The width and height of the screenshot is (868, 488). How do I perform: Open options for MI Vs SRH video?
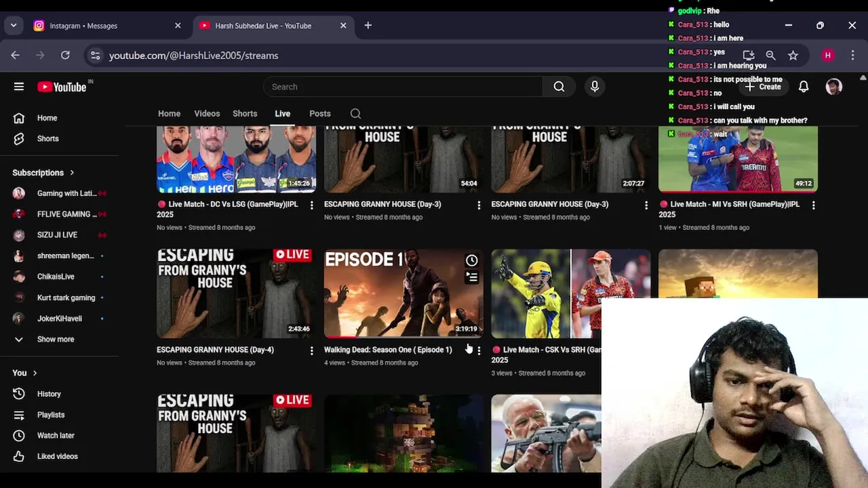[813, 205]
